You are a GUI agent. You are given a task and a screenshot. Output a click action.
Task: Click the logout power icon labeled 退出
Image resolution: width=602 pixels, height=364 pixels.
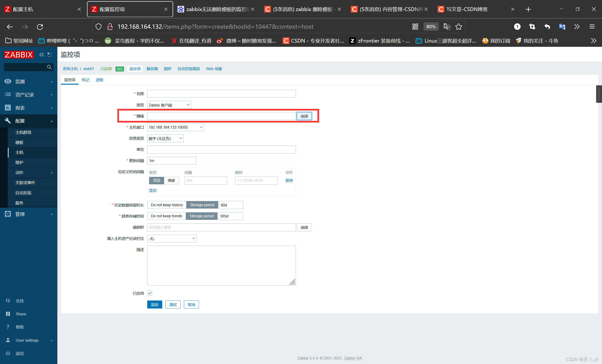click(8, 353)
